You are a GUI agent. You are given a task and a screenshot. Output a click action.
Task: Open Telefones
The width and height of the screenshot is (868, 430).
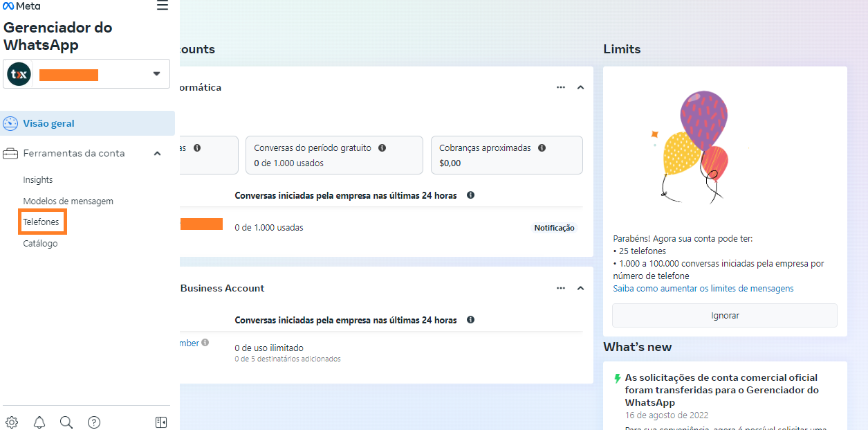point(41,222)
